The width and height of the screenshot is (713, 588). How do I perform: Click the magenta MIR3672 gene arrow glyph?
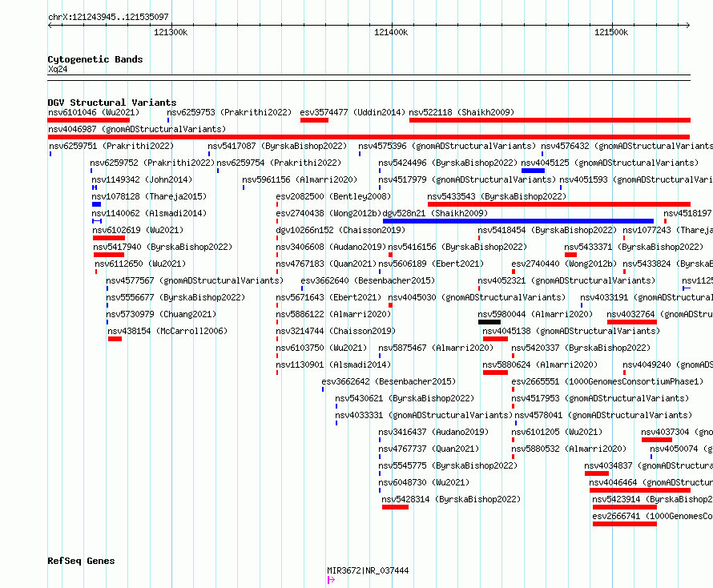(331, 580)
